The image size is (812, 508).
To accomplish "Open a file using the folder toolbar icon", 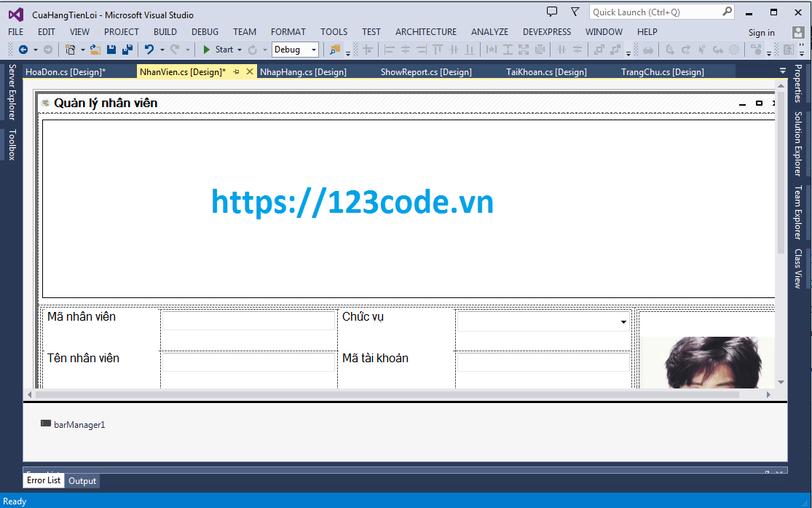I will [95, 50].
